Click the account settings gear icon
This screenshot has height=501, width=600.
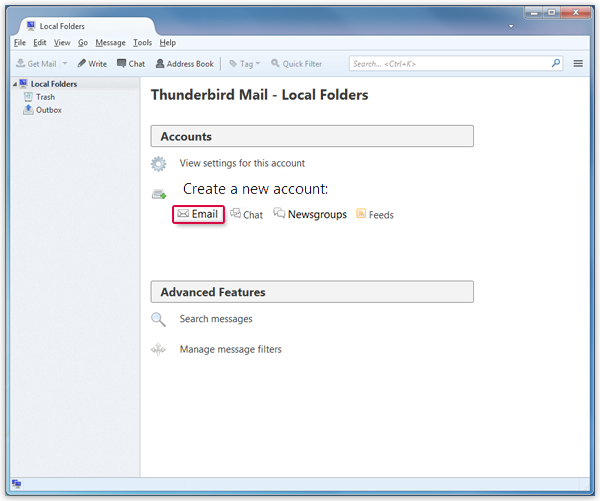[x=158, y=164]
